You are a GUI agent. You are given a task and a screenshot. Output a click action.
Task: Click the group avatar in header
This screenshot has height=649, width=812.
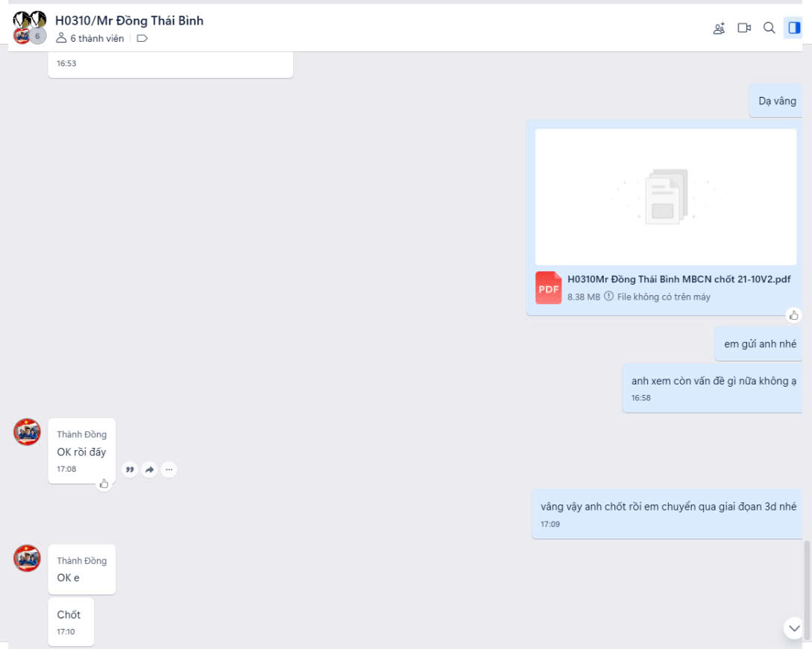[x=30, y=28]
